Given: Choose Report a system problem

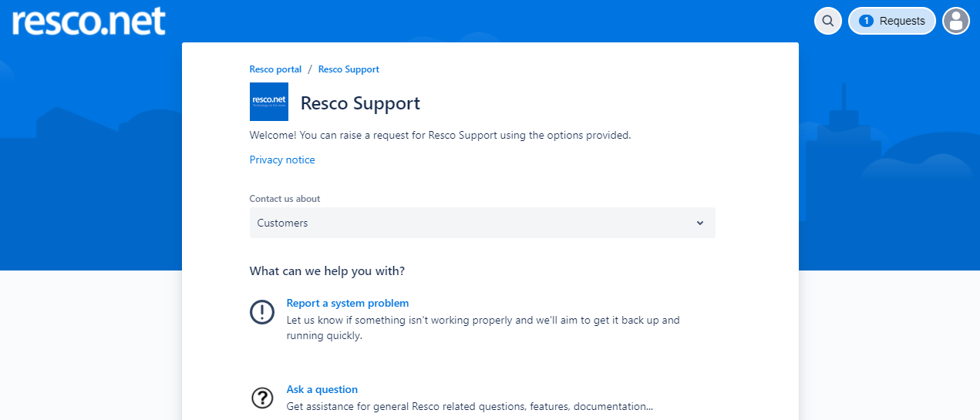Looking at the screenshot, I should pyautogui.click(x=348, y=303).
